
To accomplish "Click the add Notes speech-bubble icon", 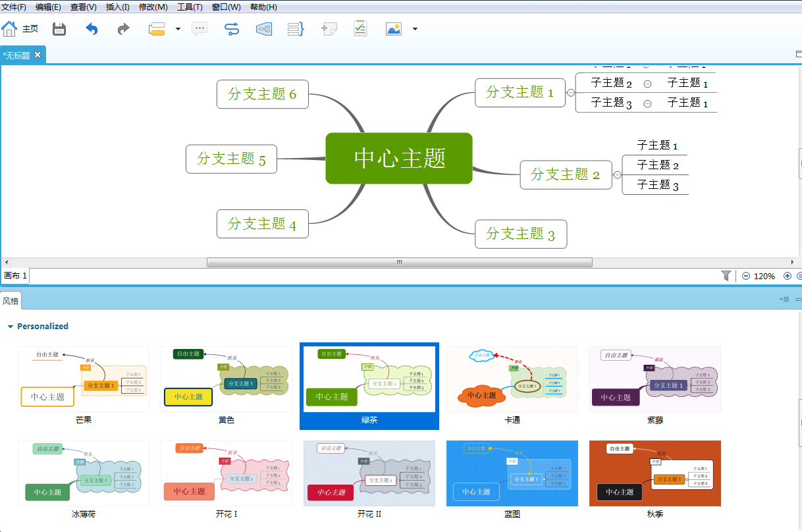I will [199, 29].
